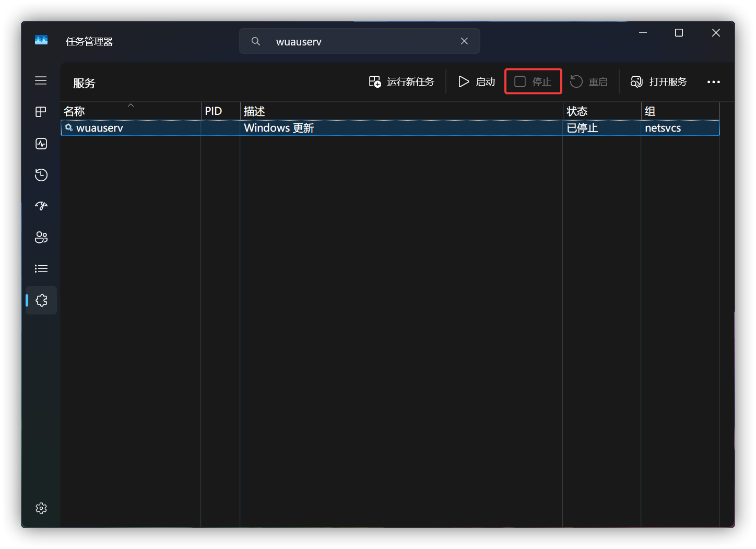Go to the Processes page icon
Screen dimensions: 756x549
[41, 112]
